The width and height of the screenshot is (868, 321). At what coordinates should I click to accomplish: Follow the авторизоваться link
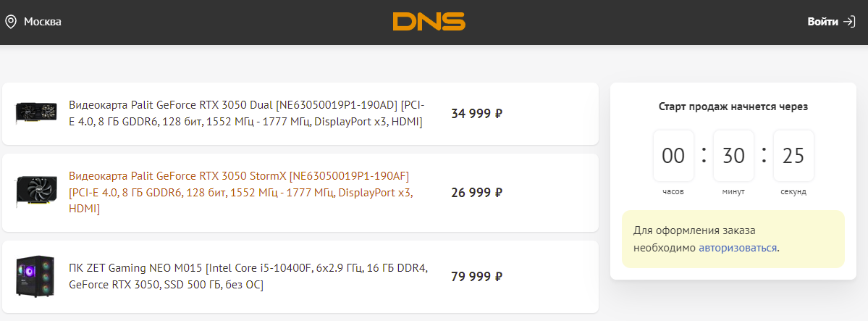738,248
